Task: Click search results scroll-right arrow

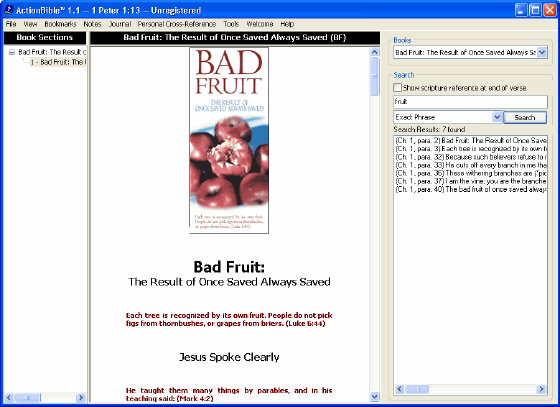Action: coord(542,389)
